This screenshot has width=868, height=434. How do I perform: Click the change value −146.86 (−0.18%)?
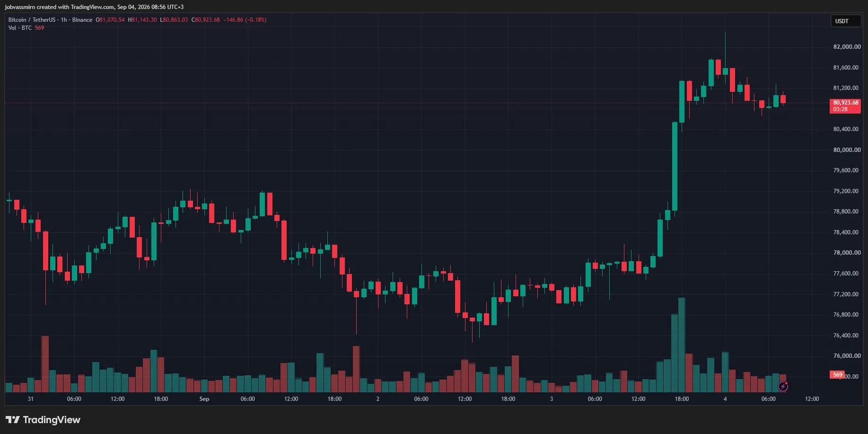(x=245, y=20)
